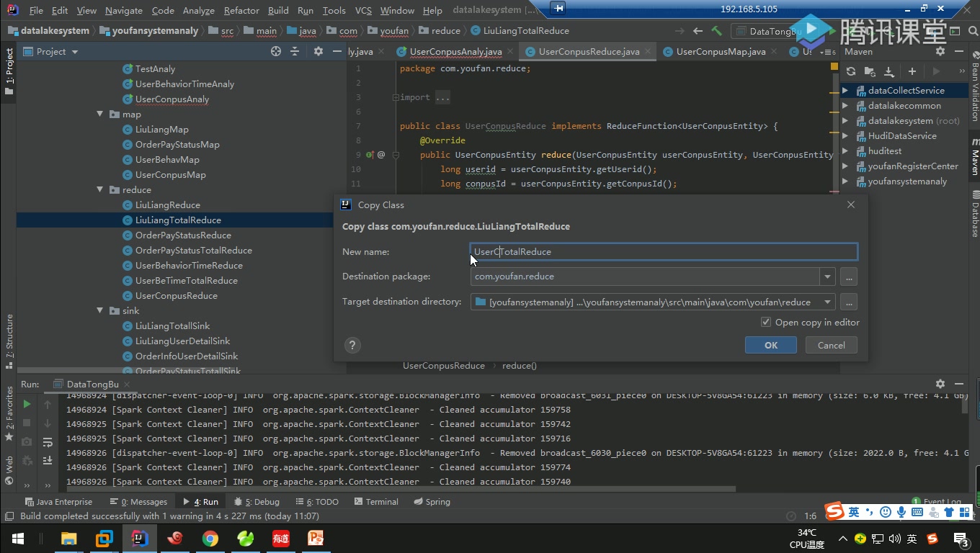This screenshot has height=553, width=980.
Task: Click the browse button next to Target destination directory
Action: point(848,302)
